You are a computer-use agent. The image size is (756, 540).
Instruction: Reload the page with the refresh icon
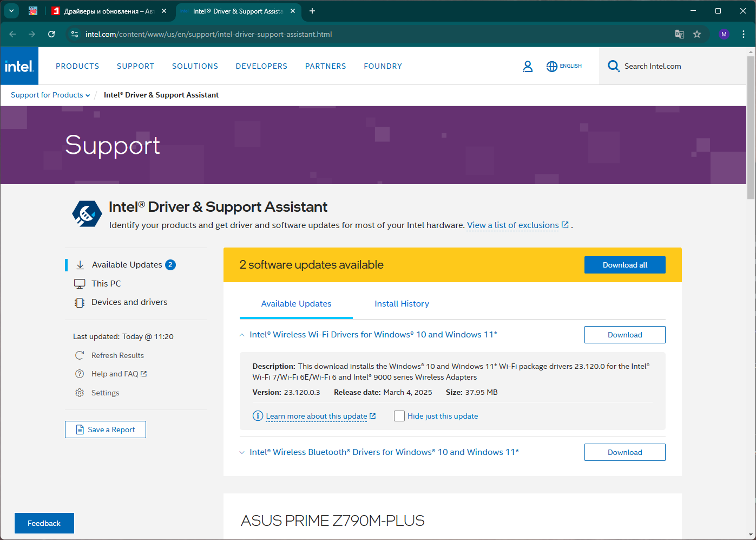point(51,34)
